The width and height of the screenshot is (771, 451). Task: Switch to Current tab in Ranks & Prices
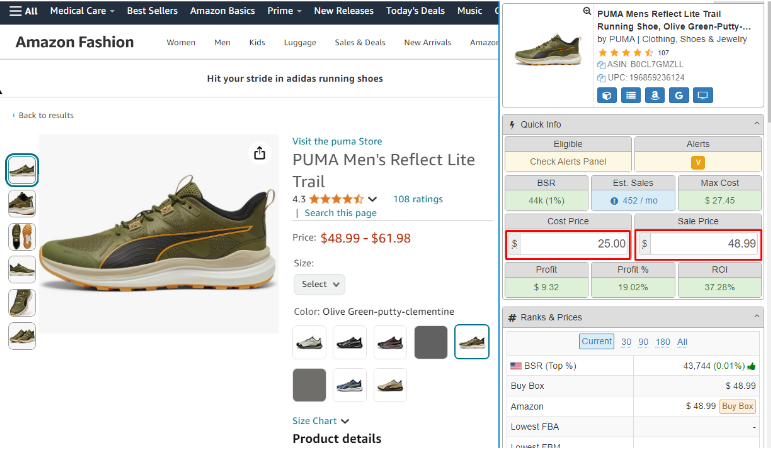596,341
